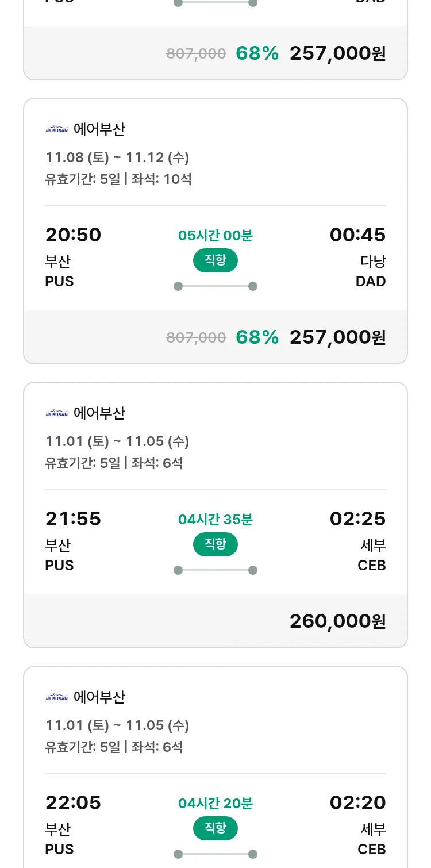Tap the 02:20 arrival time at 세부
This screenshot has width=431, height=868.
coord(357,803)
